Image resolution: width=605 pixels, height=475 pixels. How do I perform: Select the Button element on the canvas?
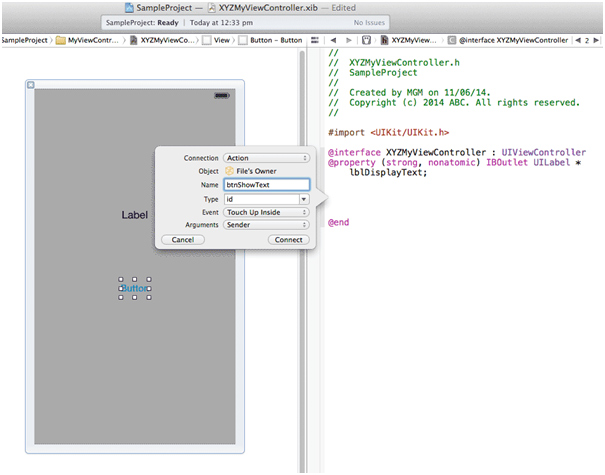pos(134,288)
